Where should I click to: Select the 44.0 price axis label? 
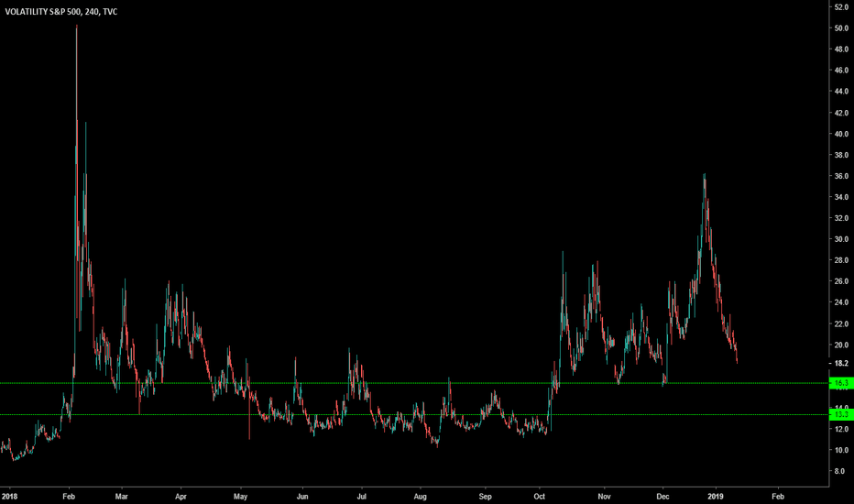pos(841,91)
